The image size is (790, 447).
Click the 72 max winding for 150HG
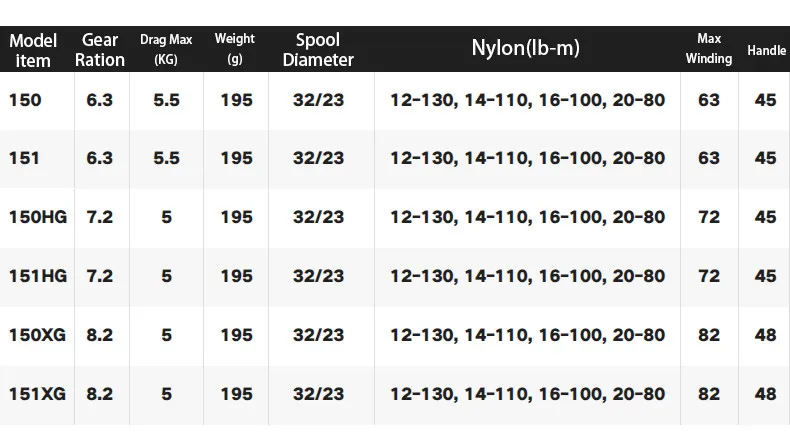point(709,217)
